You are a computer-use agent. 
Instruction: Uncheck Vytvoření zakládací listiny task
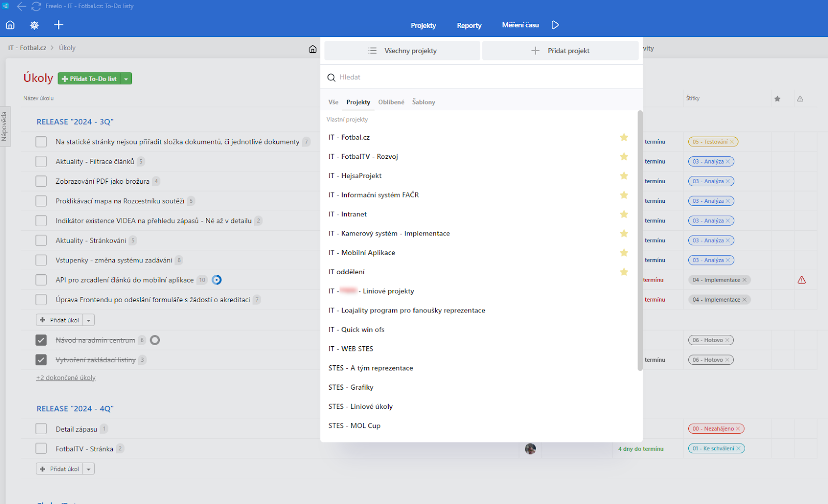(x=41, y=360)
